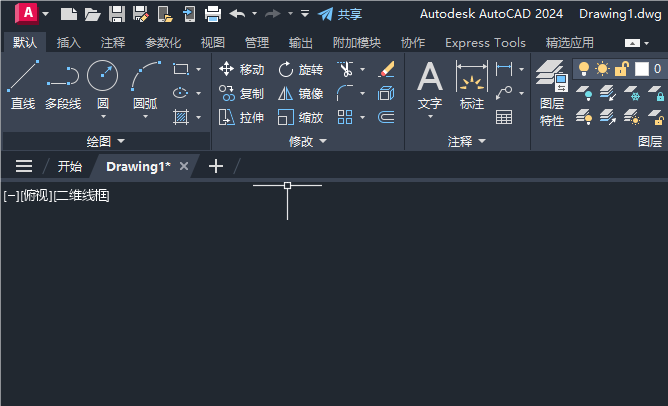Click the ribbon minimize toggle button
Viewport: 668px width, 406px height.
[632, 43]
